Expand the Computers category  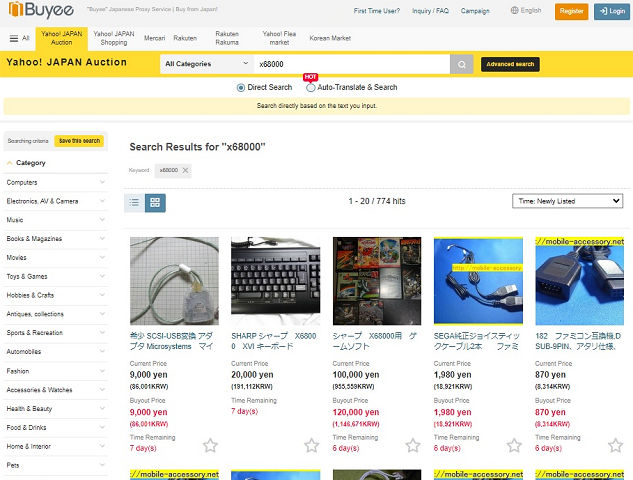tap(55, 182)
